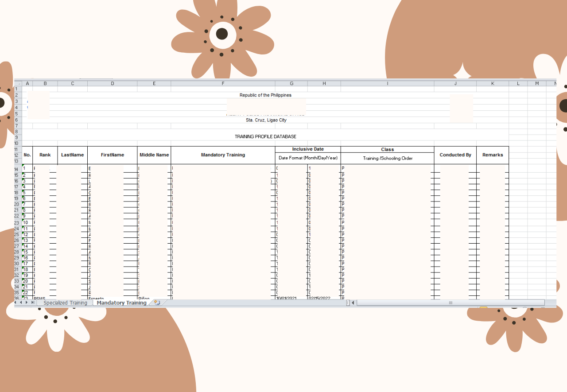Click the horizontal scrollbar thumb
The width and height of the screenshot is (567, 392).
point(450,303)
